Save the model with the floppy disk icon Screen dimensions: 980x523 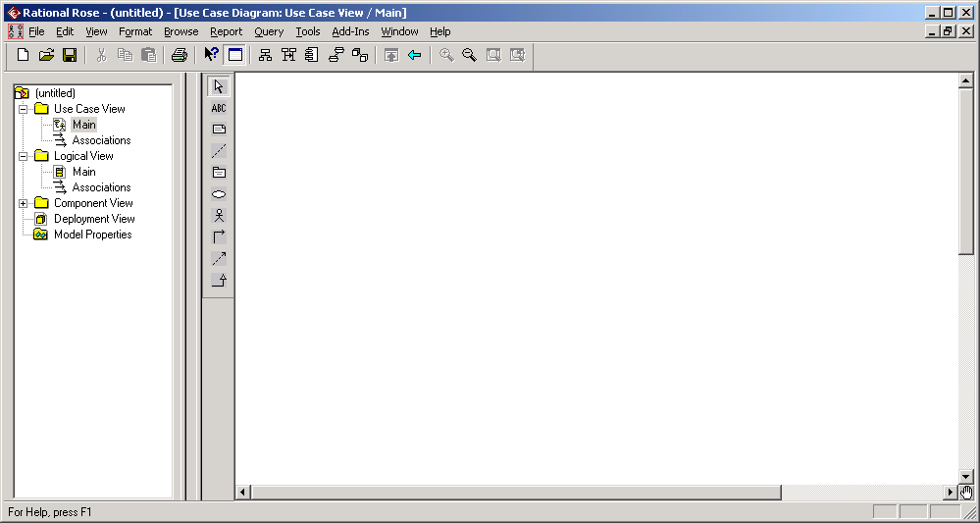[70, 55]
